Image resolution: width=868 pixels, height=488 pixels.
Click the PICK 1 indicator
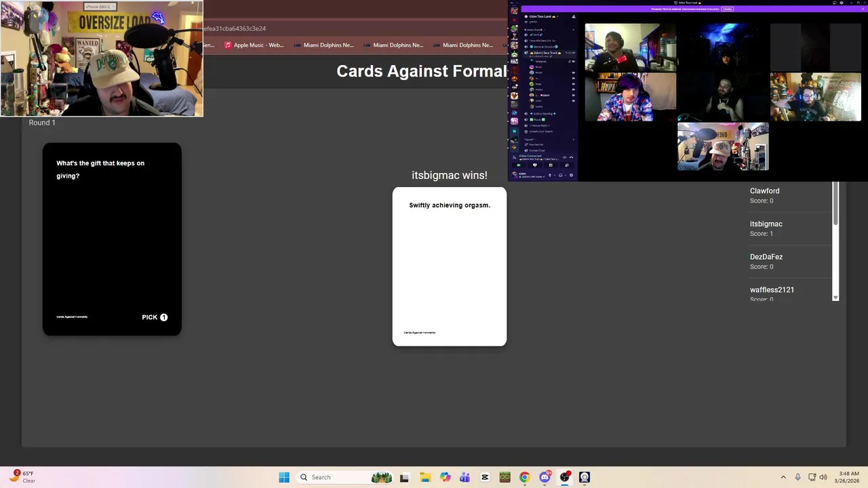[155, 317]
